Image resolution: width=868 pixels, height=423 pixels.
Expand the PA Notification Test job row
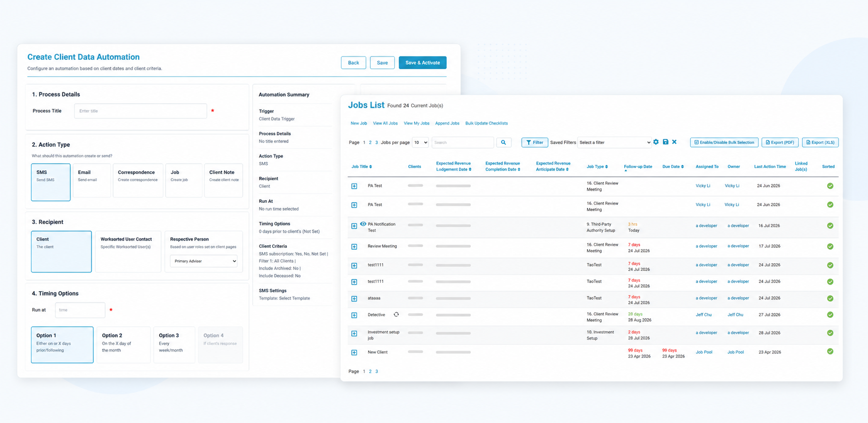click(354, 226)
